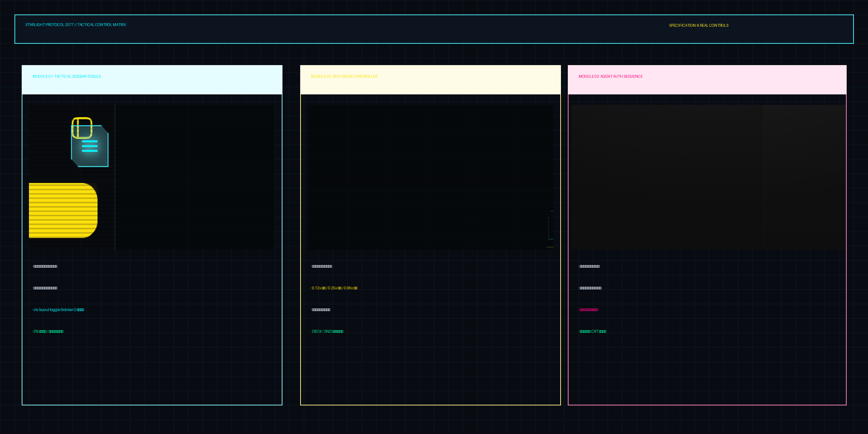Viewport: 868px width, 434px height.
Task: Click the 0.12x / 0.25x / 0.96x speed line
Action: pos(334,288)
